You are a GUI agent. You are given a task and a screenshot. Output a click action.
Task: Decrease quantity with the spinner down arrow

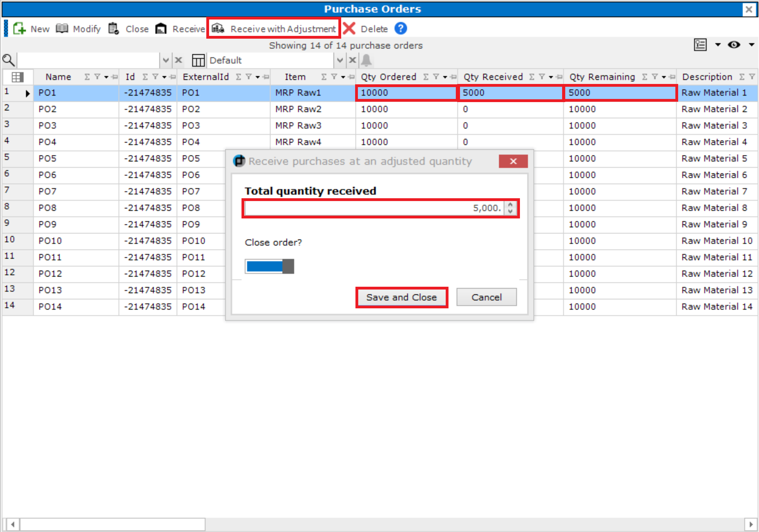[x=511, y=211]
